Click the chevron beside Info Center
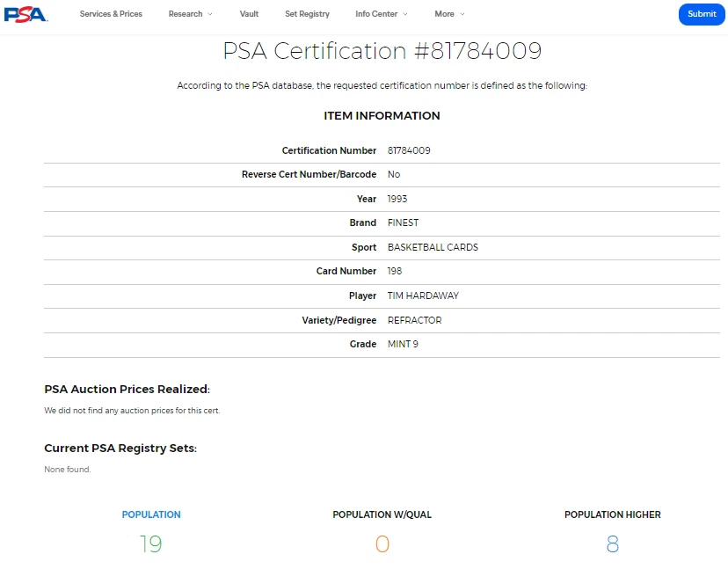This screenshot has height=569, width=728. (404, 14)
